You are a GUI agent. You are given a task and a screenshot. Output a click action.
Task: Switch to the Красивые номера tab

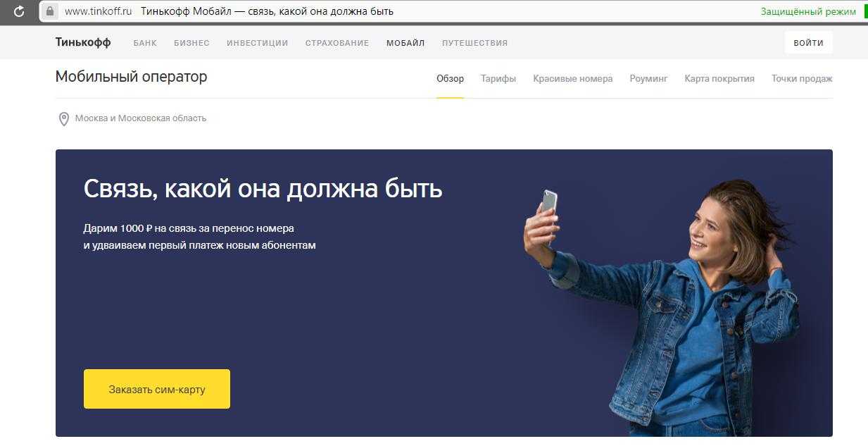click(x=573, y=79)
